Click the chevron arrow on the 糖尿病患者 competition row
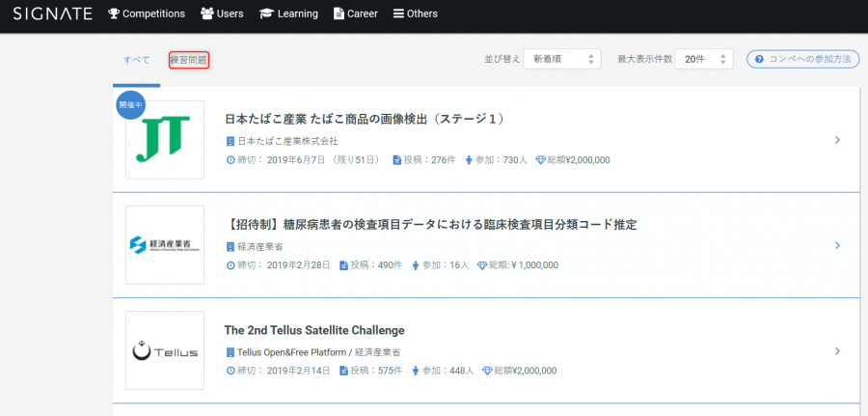This screenshot has height=416, width=868. (x=837, y=245)
